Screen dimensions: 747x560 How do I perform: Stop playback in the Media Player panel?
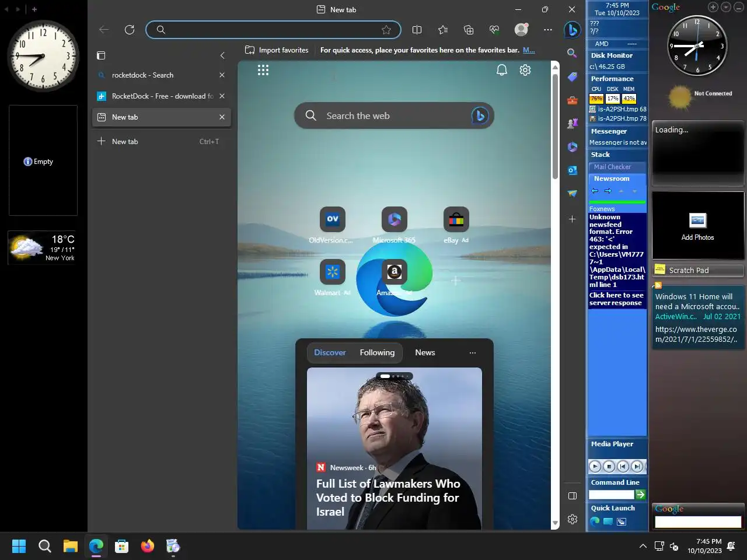tap(609, 466)
